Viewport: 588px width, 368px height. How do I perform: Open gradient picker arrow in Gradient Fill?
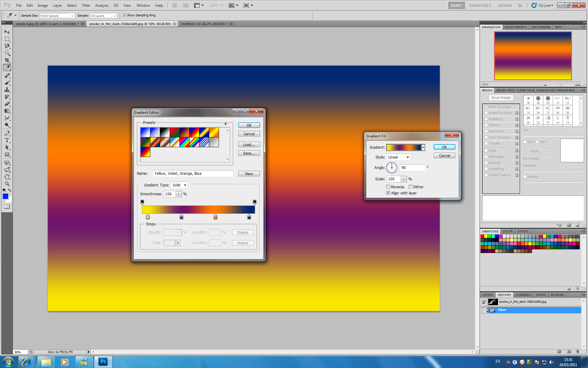pyautogui.click(x=423, y=148)
